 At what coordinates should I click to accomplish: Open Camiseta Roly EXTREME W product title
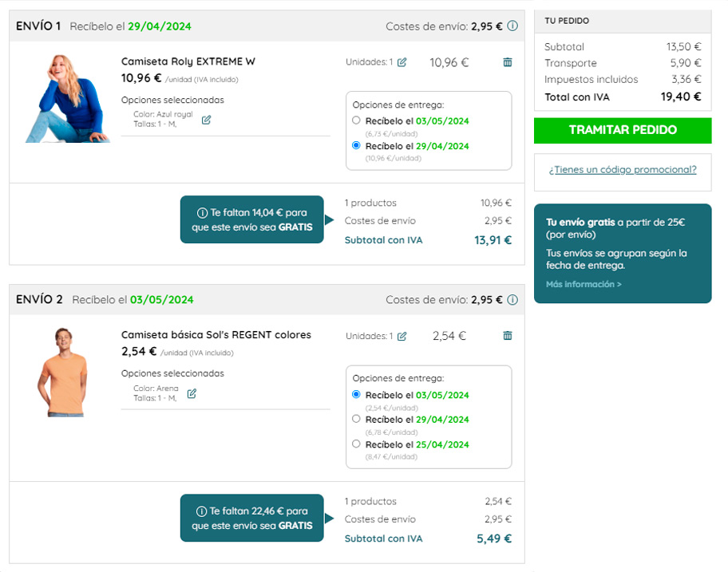point(188,61)
